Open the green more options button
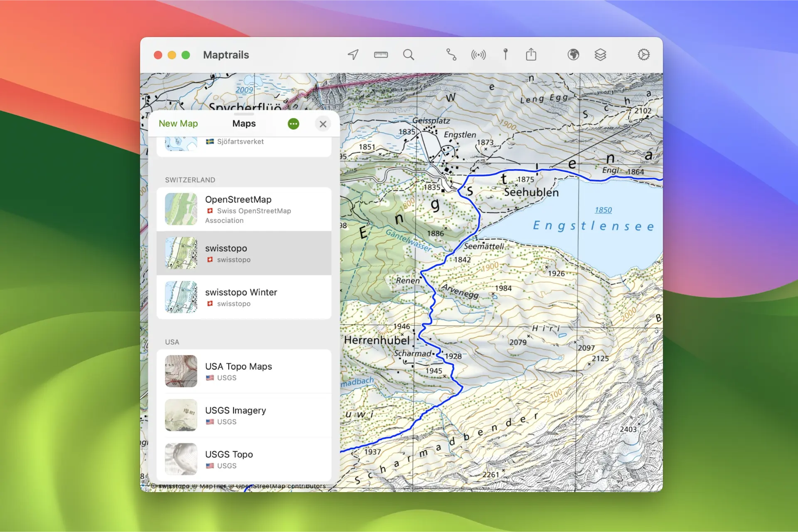The image size is (798, 532). (x=293, y=124)
